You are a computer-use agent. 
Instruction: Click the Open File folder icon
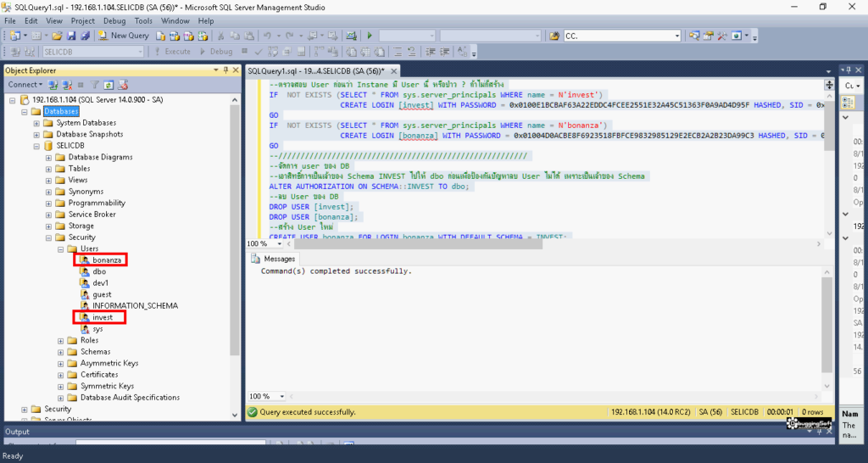57,36
